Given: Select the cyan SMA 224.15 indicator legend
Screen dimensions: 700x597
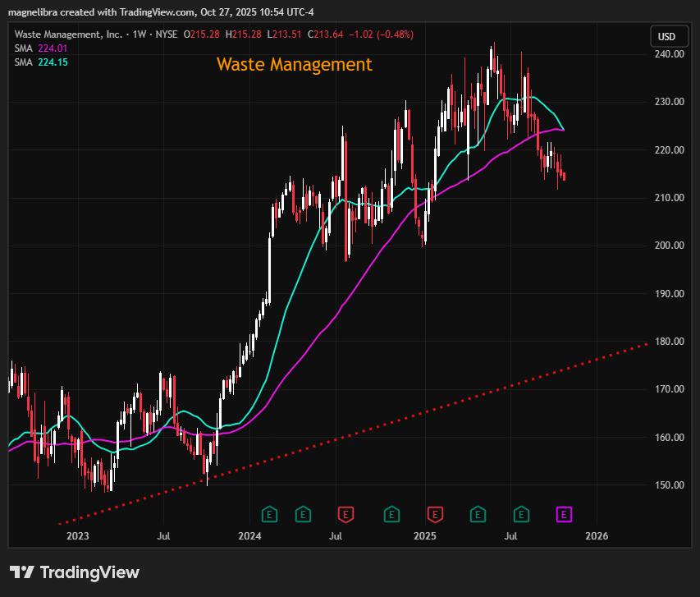Looking at the screenshot, I should click(x=41, y=62).
